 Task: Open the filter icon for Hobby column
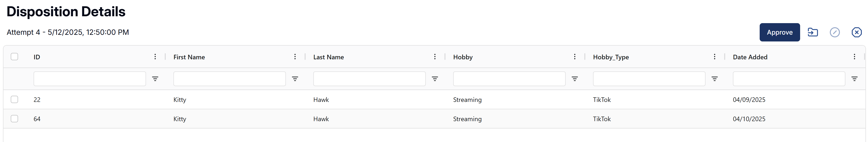coord(575,79)
